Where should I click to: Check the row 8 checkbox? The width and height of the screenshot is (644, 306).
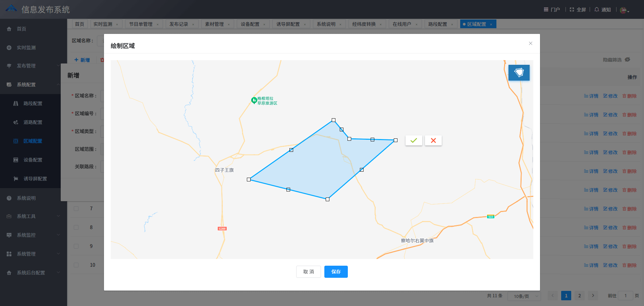[76, 227]
